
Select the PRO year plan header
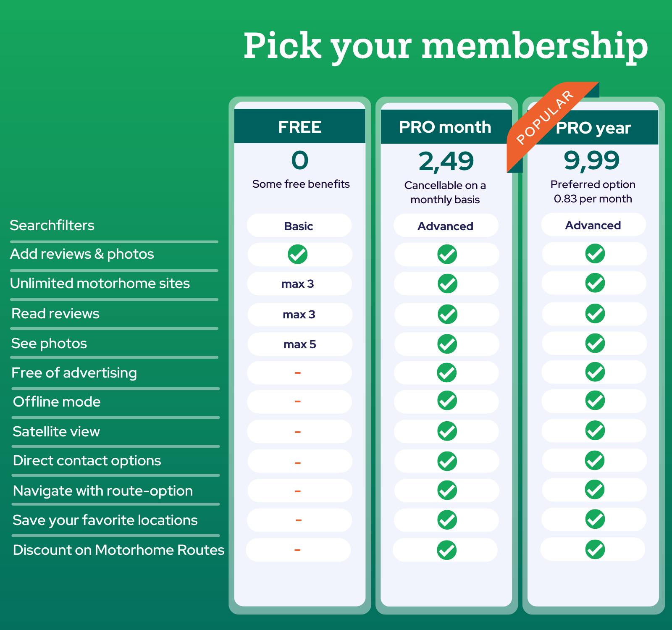(593, 128)
